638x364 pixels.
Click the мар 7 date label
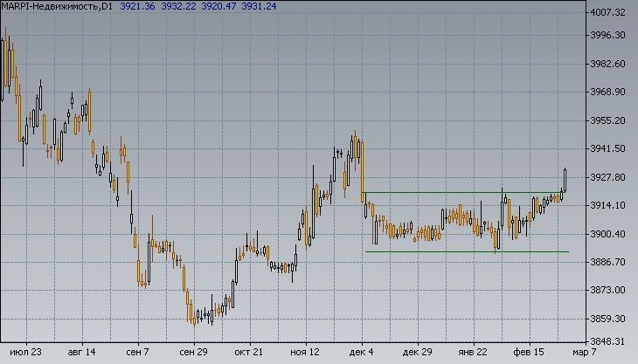[585, 353]
